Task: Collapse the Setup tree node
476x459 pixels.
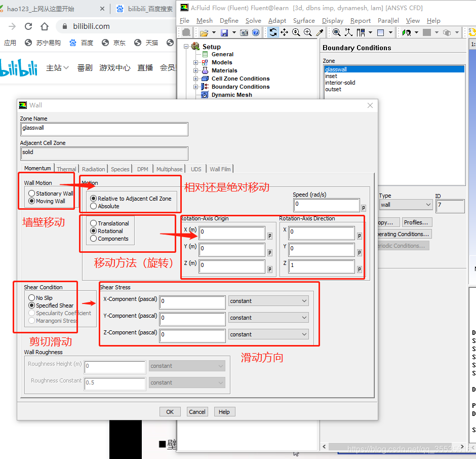Action: (x=186, y=47)
